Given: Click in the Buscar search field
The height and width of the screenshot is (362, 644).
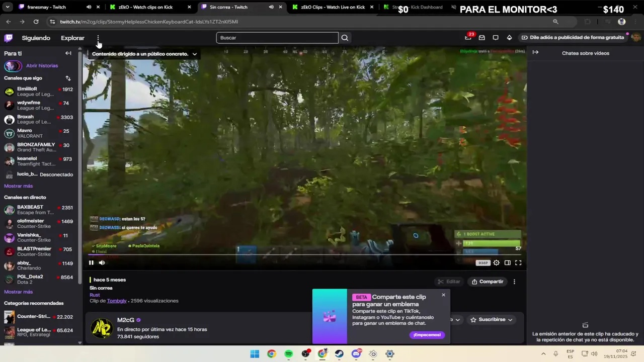Looking at the screenshot, I should tap(277, 38).
